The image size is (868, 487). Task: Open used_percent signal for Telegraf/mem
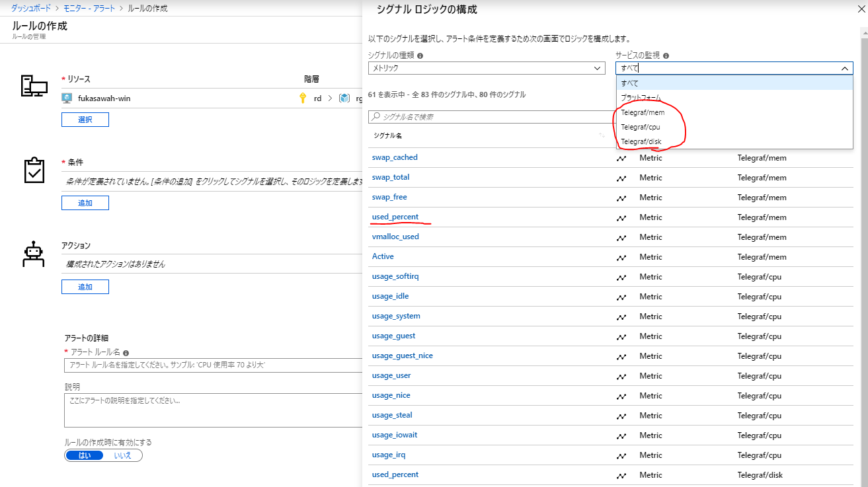(395, 217)
